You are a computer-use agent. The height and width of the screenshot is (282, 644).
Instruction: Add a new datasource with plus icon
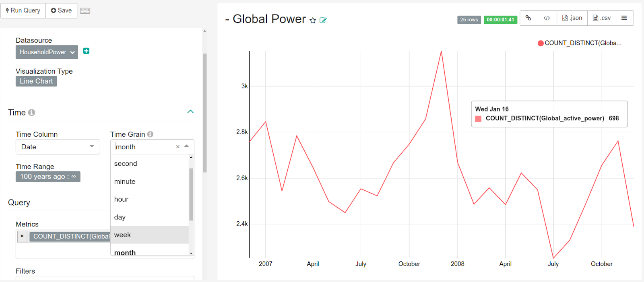pyautogui.click(x=86, y=51)
